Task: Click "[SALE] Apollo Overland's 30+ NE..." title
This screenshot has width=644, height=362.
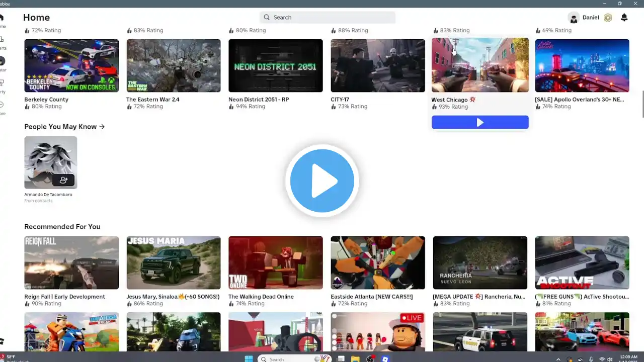Action: click(x=580, y=100)
